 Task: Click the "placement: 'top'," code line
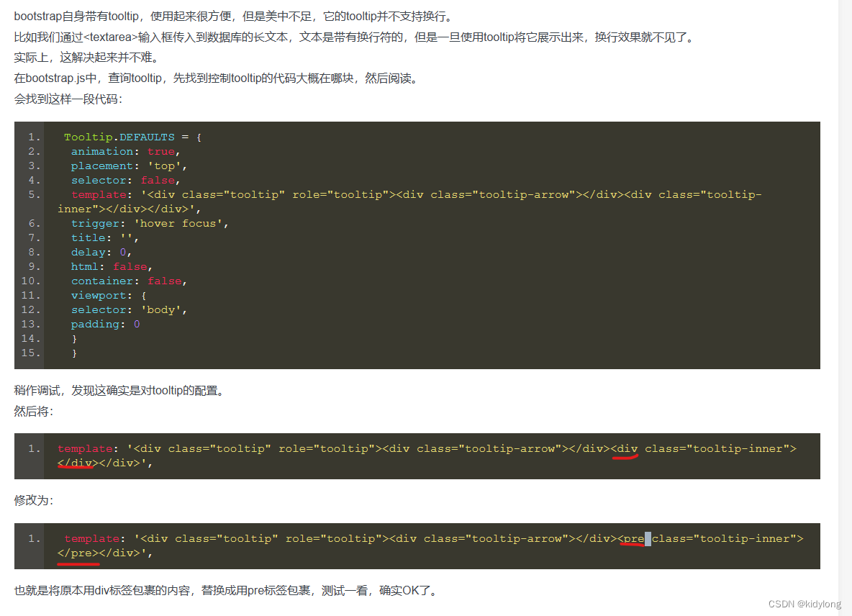(129, 166)
